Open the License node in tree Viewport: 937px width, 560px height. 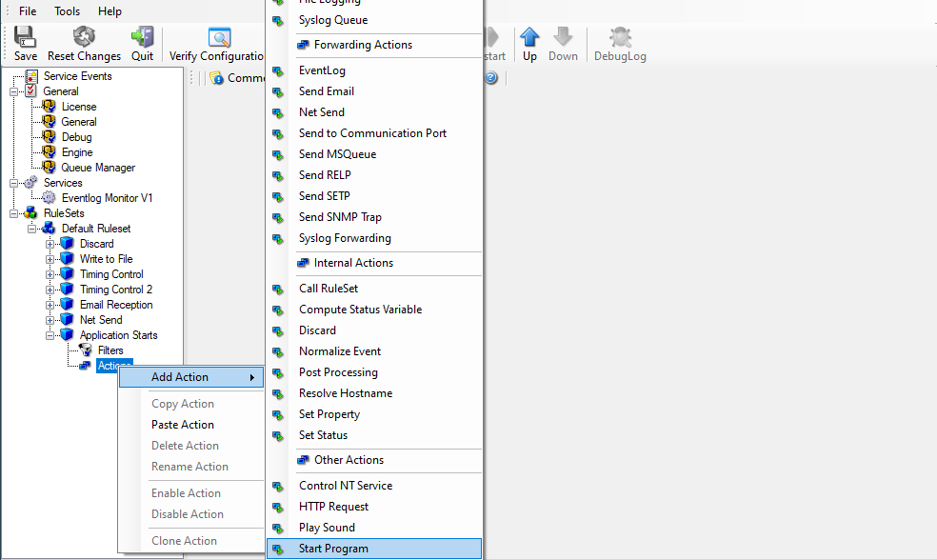(78, 107)
